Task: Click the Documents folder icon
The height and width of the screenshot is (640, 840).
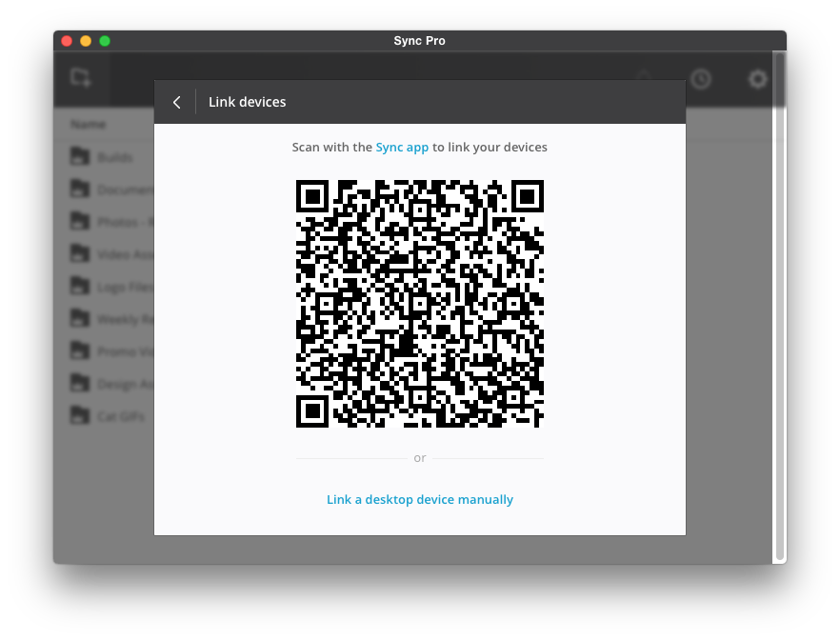Action: coord(80,189)
